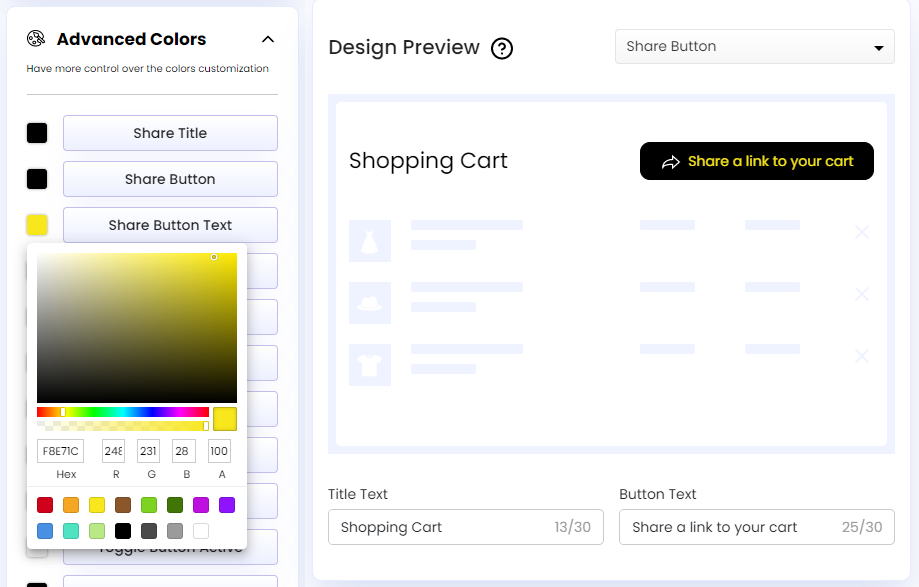Click the remove X on the dress row

(862, 232)
